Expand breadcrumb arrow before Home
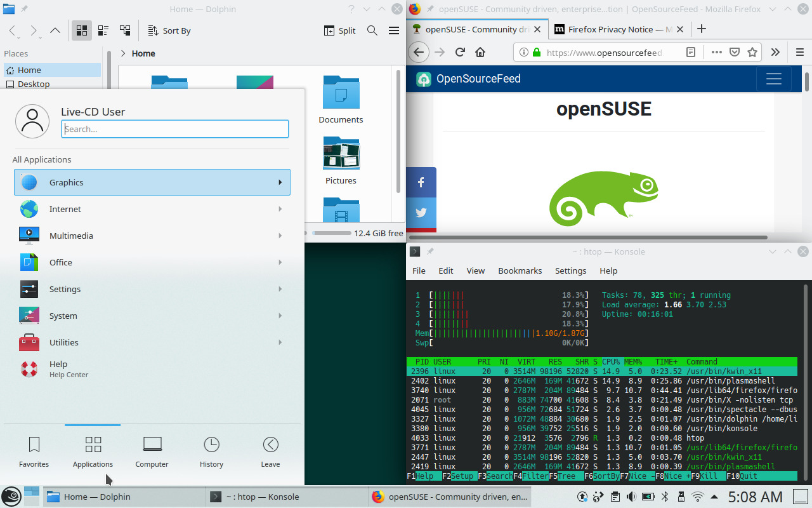Viewport: 812px width, 508px height. pos(123,53)
